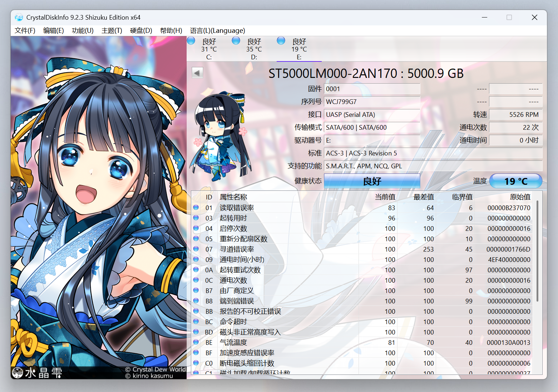
Task: Click status dot for attribute BB 报告的不可校正错误
Action: tap(196, 311)
